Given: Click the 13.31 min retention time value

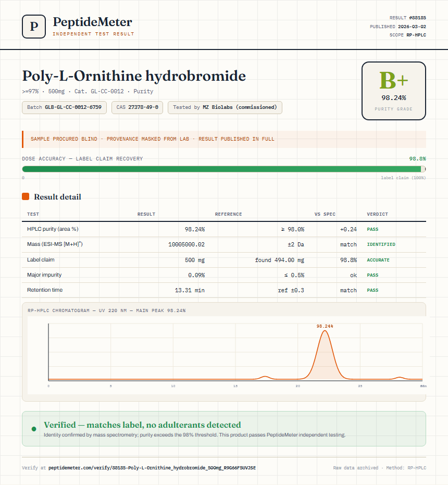Looking at the screenshot, I should (190, 290).
